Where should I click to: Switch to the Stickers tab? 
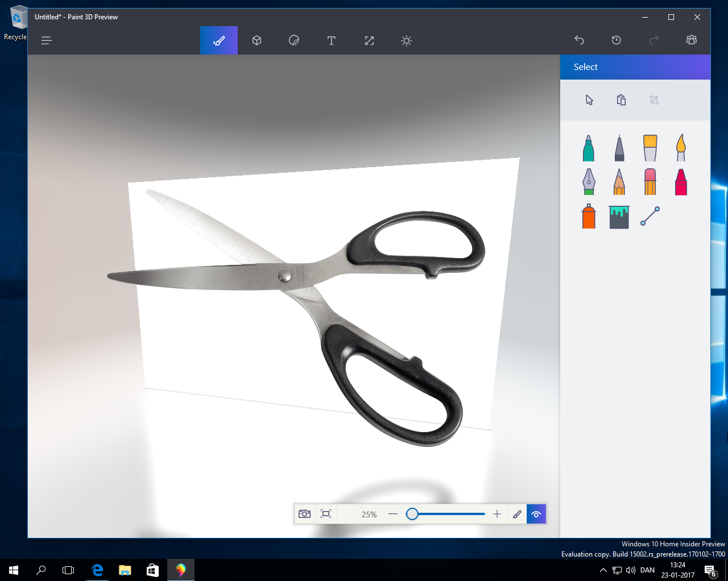tap(294, 40)
